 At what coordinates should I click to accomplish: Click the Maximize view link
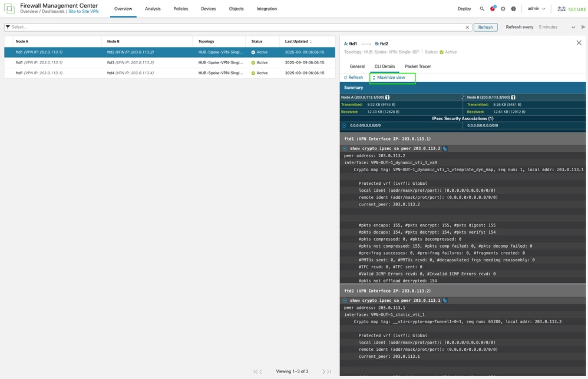coord(389,78)
